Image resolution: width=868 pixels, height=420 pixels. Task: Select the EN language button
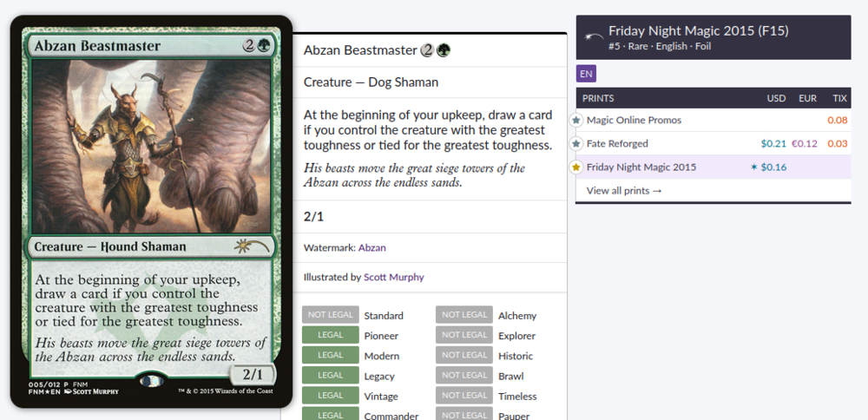pyautogui.click(x=586, y=74)
